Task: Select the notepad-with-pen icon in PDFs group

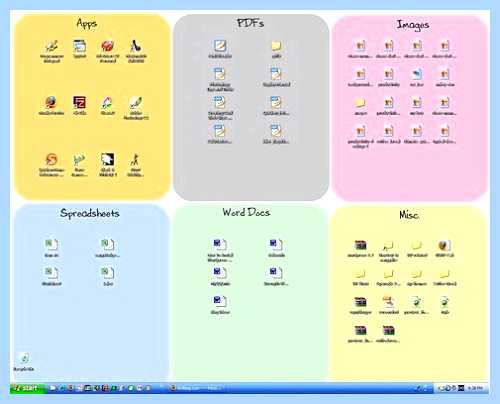Action: pyautogui.click(x=220, y=46)
